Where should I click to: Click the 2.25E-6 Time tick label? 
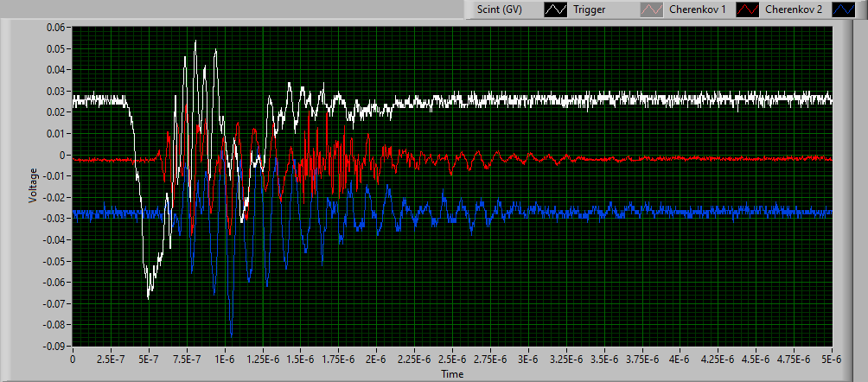pyautogui.click(x=415, y=358)
